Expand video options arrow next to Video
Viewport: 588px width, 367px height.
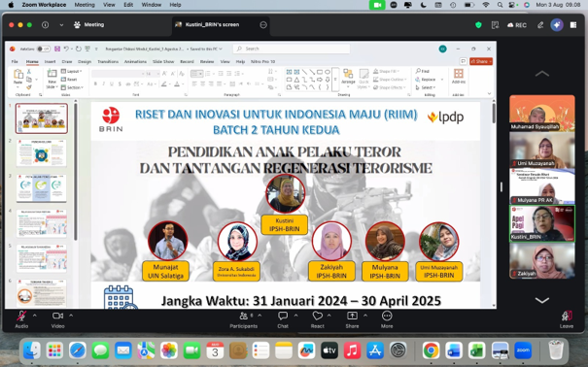[71, 316]
